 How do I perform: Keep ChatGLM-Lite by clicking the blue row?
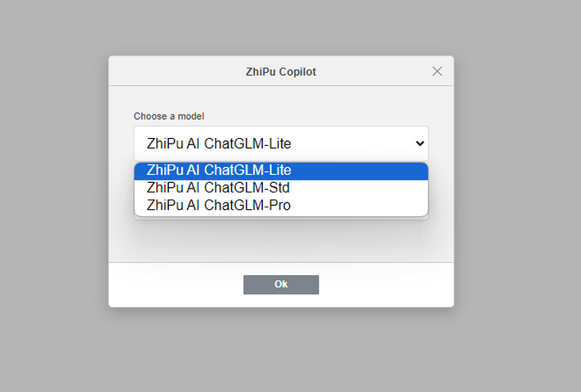click(x=280, y=170)
